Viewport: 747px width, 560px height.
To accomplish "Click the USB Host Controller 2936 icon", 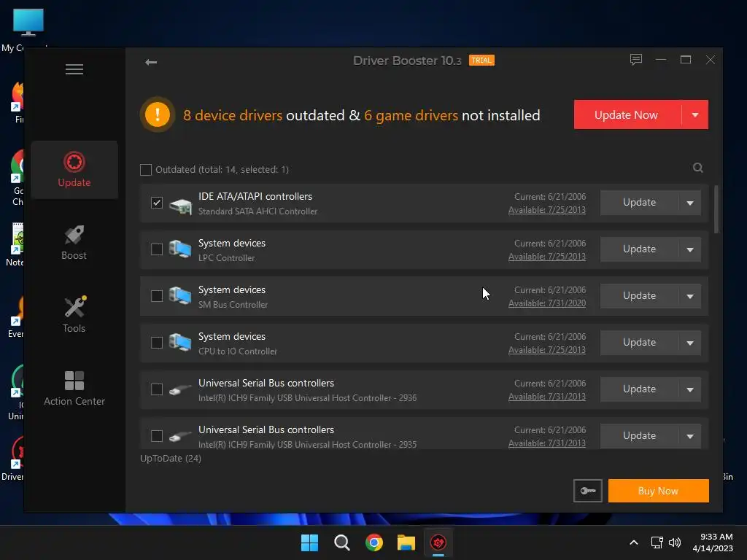I will (181, 389).
